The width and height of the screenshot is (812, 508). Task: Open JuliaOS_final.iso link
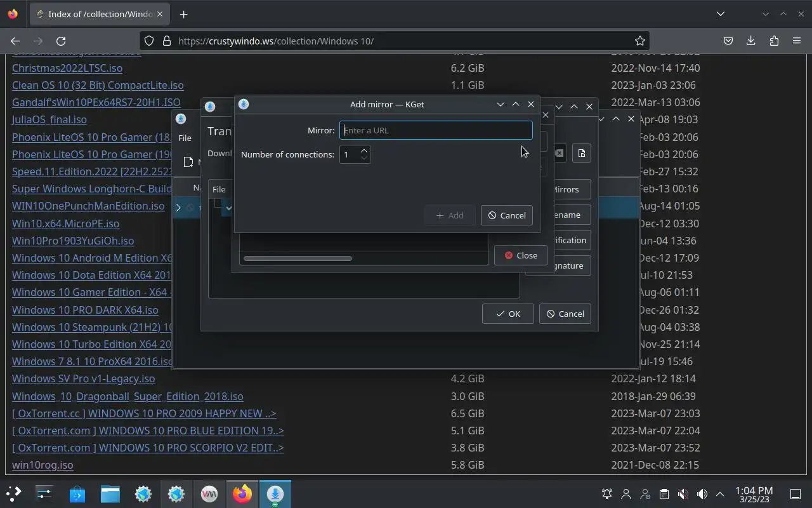point(49,119)
